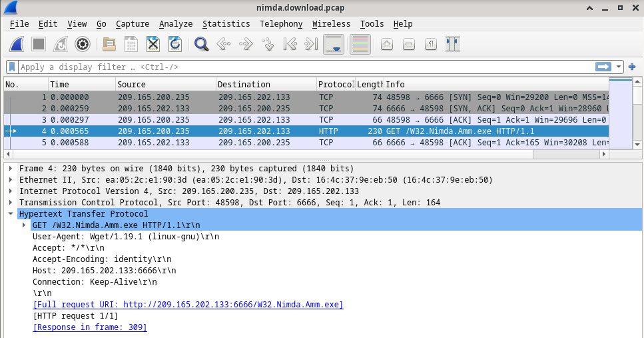644x338 pixels.
Task: Open the Telephony menu
Action: [281, 24]
